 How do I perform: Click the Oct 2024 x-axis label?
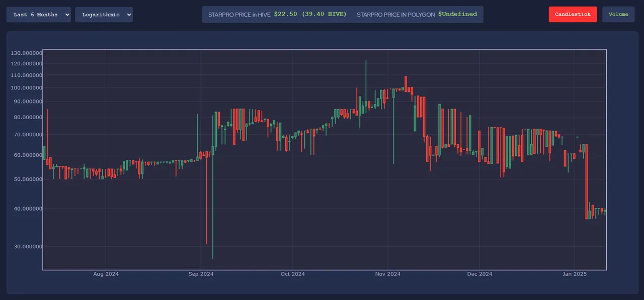(x=293, y=274)
